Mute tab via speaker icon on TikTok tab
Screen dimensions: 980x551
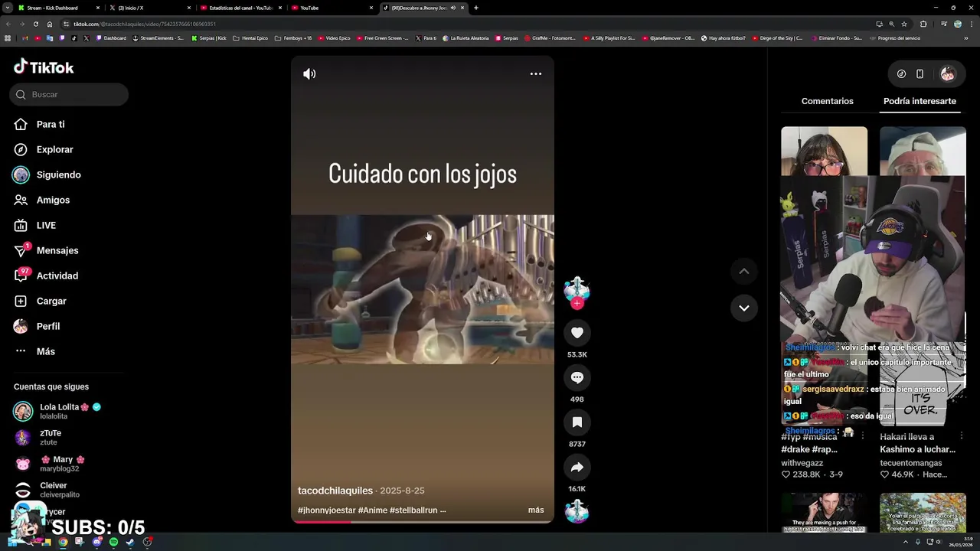(453, 8)
